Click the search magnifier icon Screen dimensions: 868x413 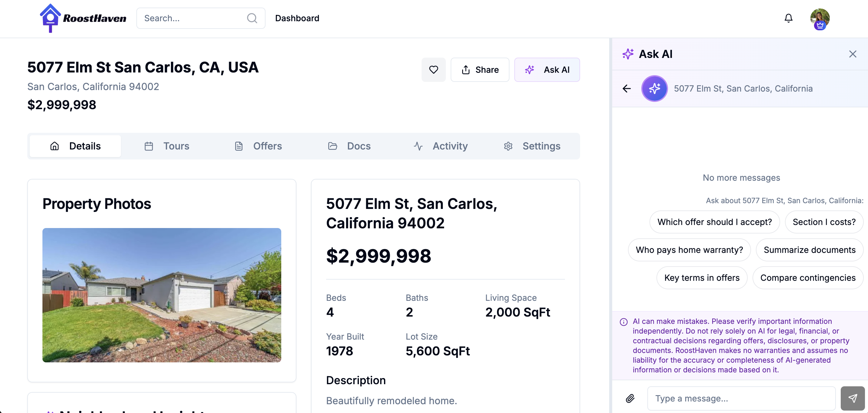252,18
